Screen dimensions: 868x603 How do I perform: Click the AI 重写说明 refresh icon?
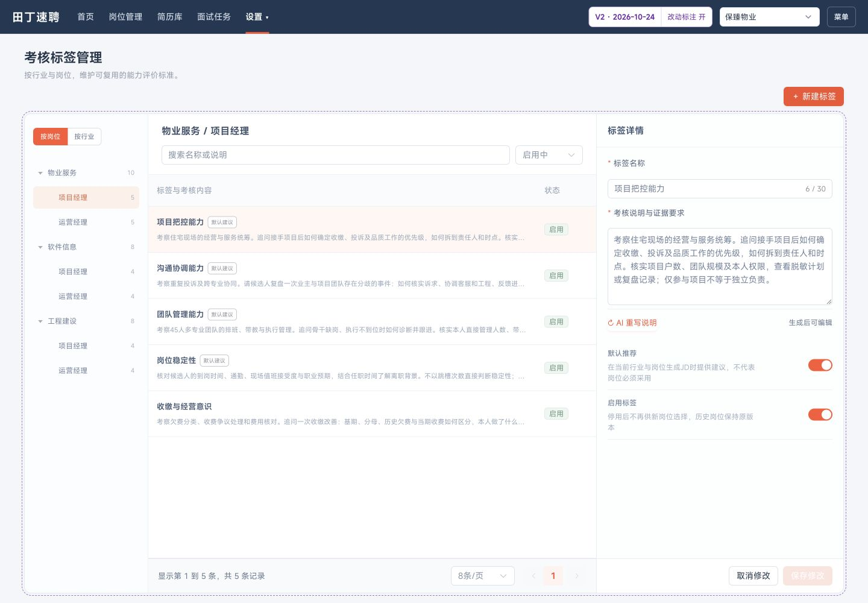tap(611, 323)
